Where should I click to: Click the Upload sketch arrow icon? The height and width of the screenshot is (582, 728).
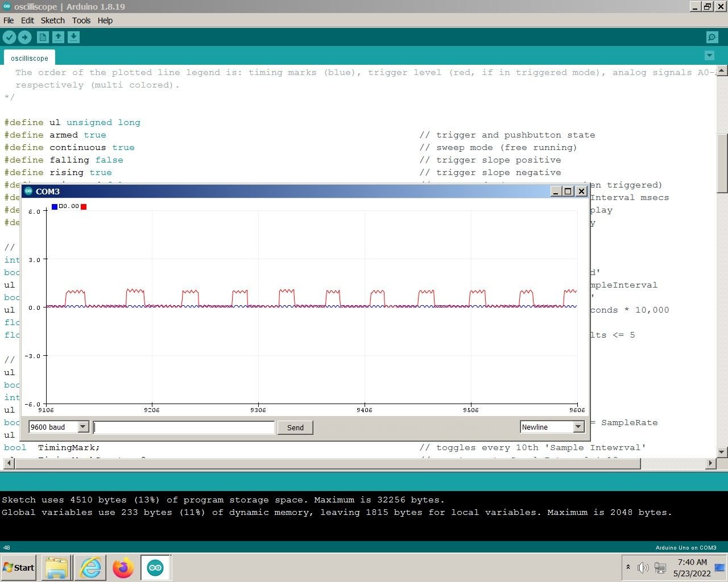click(x=24, y=38)
